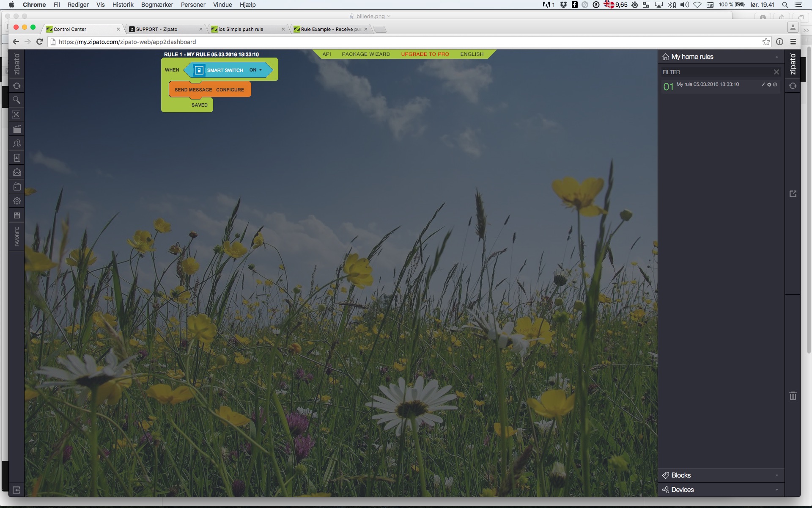Click the trash bin icon on right strip
The image size is (812, 508).
[793, 396]
